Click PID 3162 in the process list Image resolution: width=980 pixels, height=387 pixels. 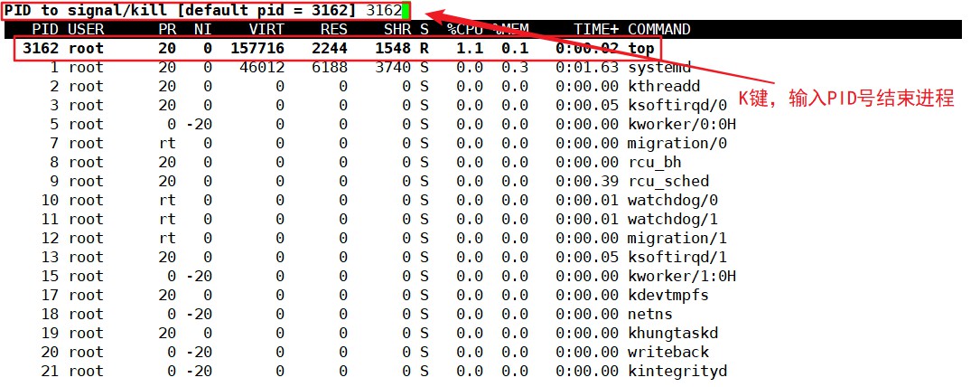coord(41,48)
